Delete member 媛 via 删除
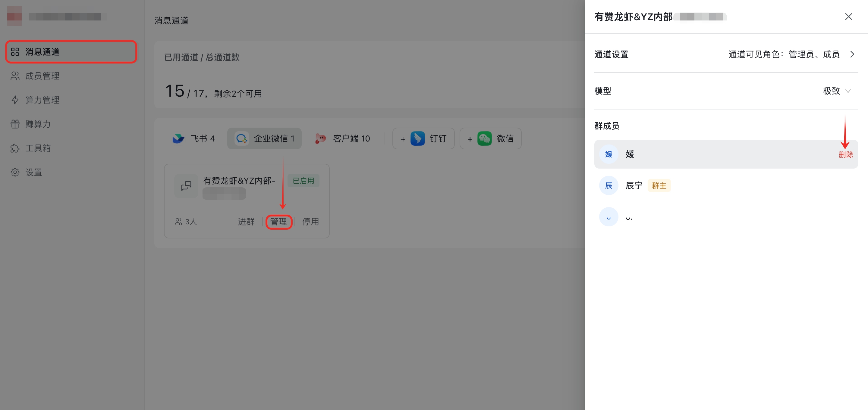Viewport: 868px width, 410px height. [x=846, y=154]
